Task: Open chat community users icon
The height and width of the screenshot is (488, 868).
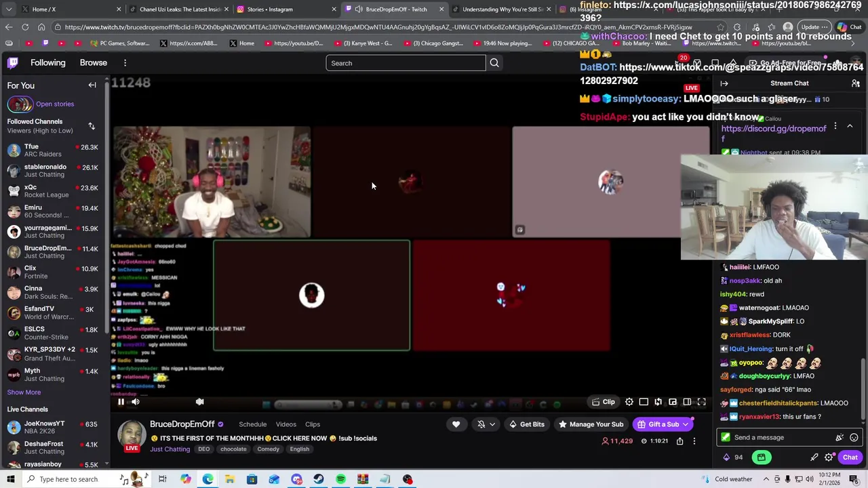Action: click(856, 83)
